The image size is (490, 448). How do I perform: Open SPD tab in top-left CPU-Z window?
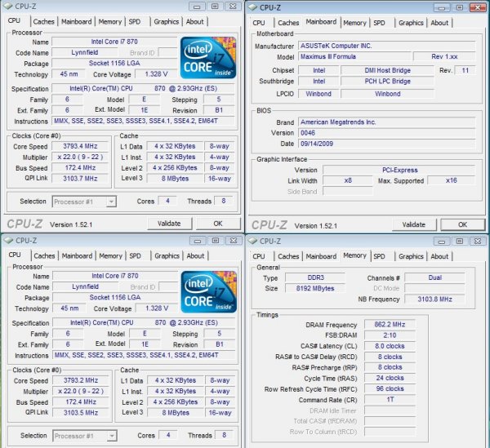pyautogui.click(x=135, y=21)
